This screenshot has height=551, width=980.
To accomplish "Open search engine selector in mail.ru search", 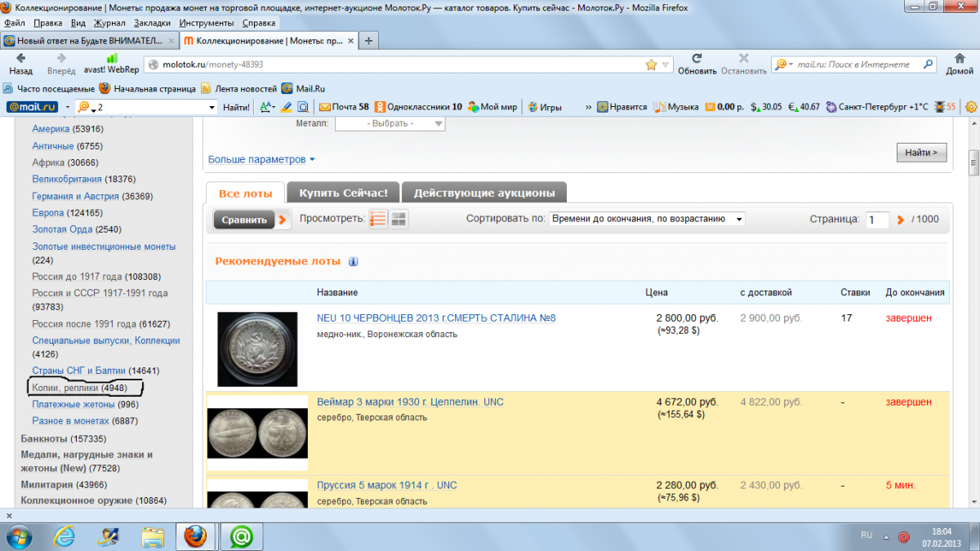I will (x=782, y=64).
